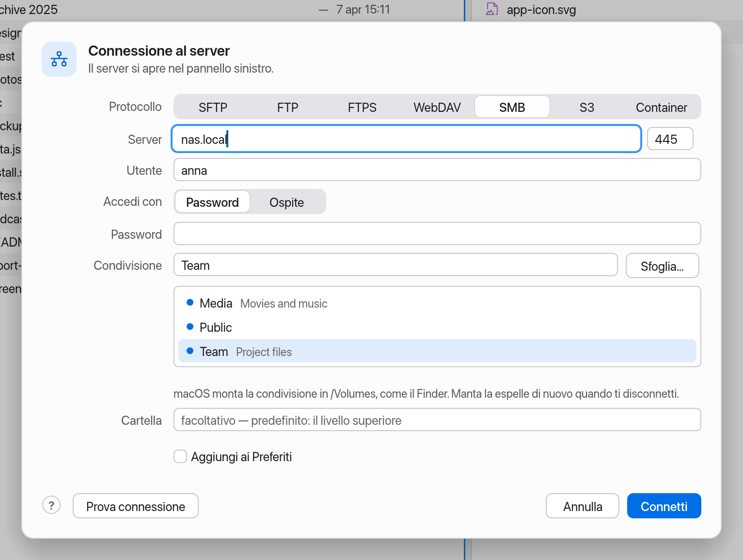
Task: Click the Connetti button
Action: pyautogui.click(x=664, y=506)
